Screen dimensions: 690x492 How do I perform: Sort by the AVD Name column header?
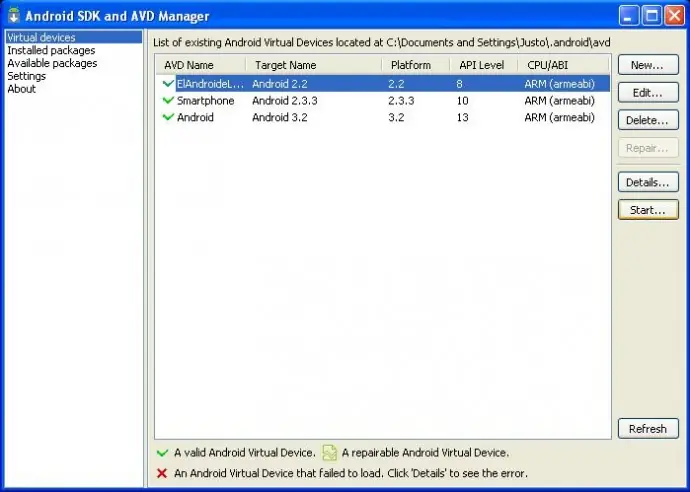[x=201, y=65]
